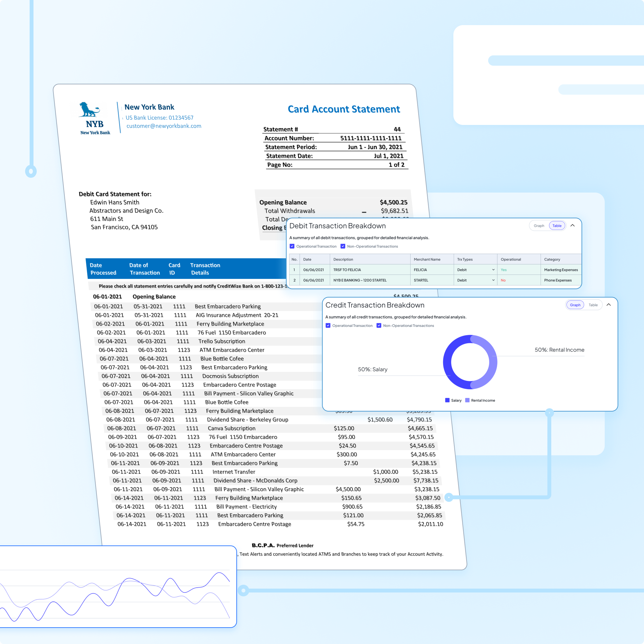Uncheck Non-Operational Transactions in Debit panel
The width and height of the screenshot is (644, 644).
tap(343, 246)
